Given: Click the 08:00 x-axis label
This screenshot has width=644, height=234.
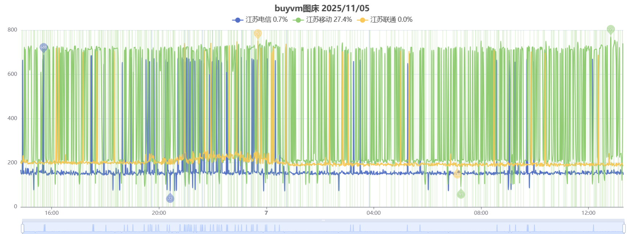Looking at the screenshot, I should [x=481, y=213].
